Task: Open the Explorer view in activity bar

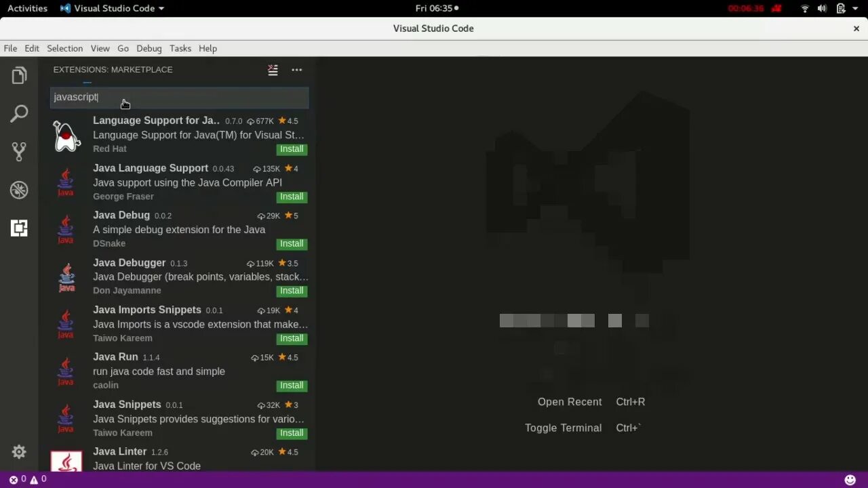Action: 19,75
